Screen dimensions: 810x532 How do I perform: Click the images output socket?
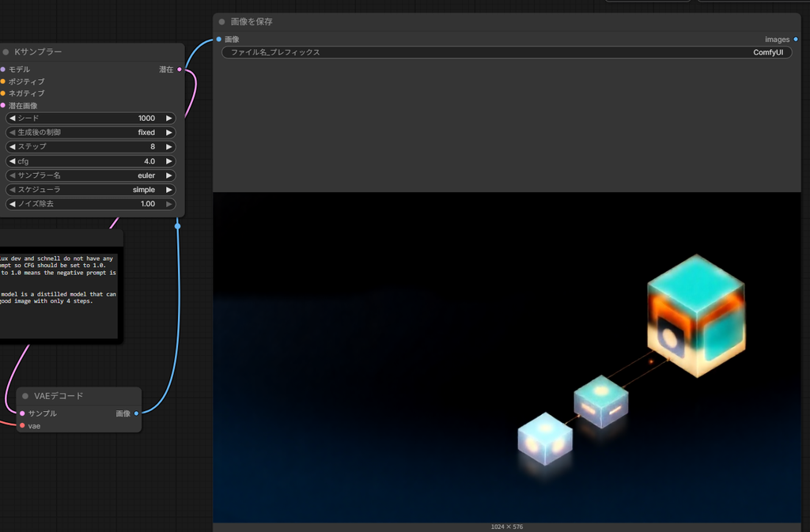[x=796, y=40]
